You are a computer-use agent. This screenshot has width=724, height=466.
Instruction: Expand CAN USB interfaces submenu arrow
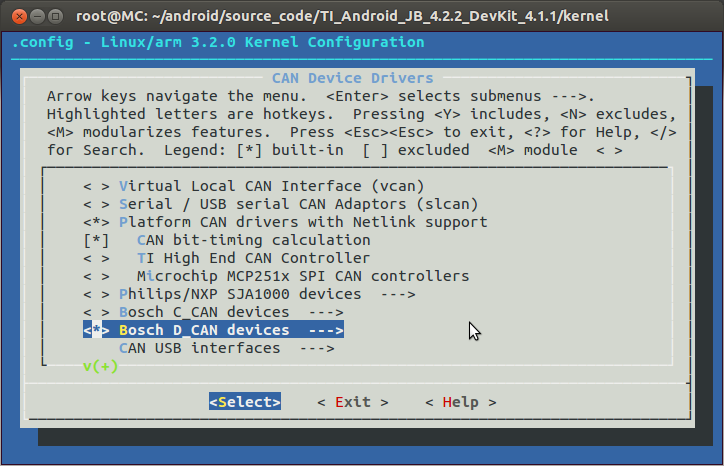click(x=317, y=348)
